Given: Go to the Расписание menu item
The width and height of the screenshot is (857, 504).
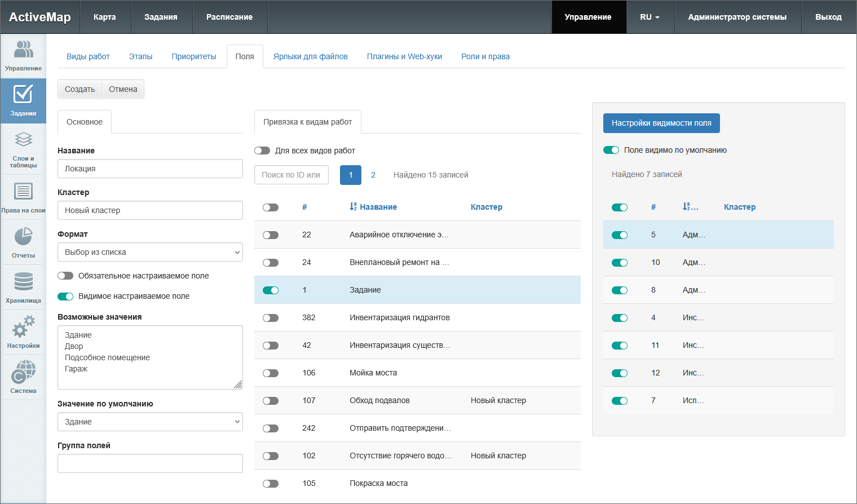Looking at the screenshot, I should click(229, 17).
